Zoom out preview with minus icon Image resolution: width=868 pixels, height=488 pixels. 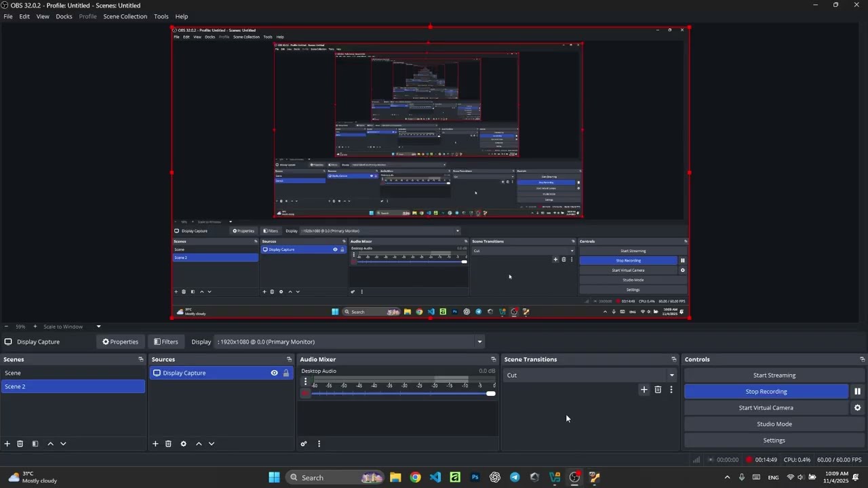click(6, 327)
